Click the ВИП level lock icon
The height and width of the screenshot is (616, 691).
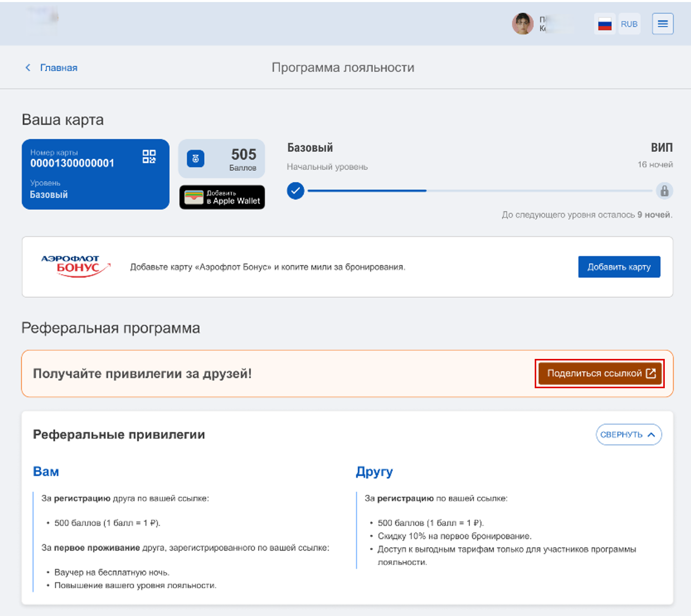[x=664, y=191]
